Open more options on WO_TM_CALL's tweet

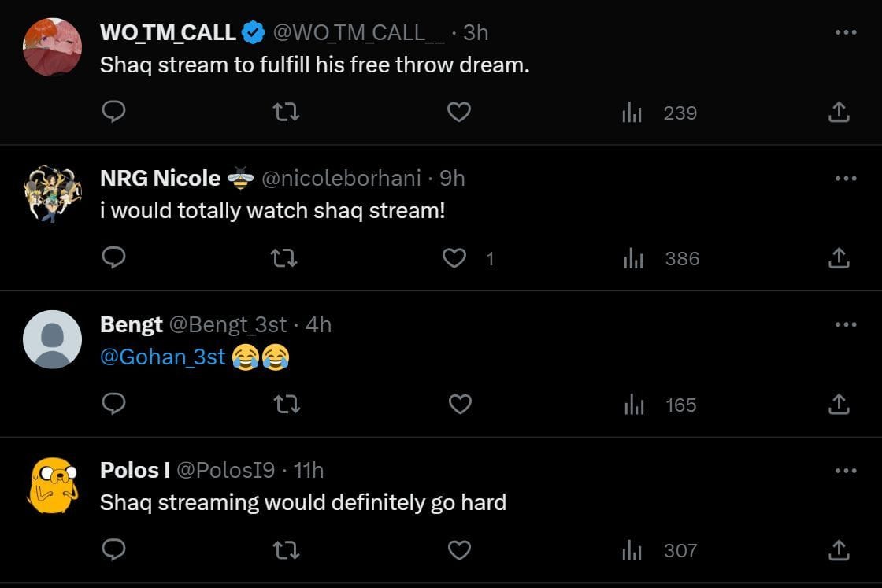coord(845,32)
